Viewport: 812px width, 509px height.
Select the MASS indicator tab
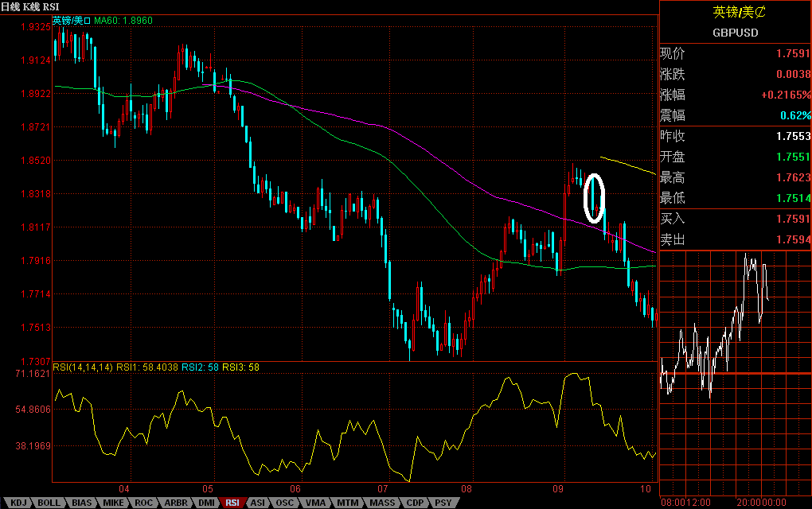[380, 503]
